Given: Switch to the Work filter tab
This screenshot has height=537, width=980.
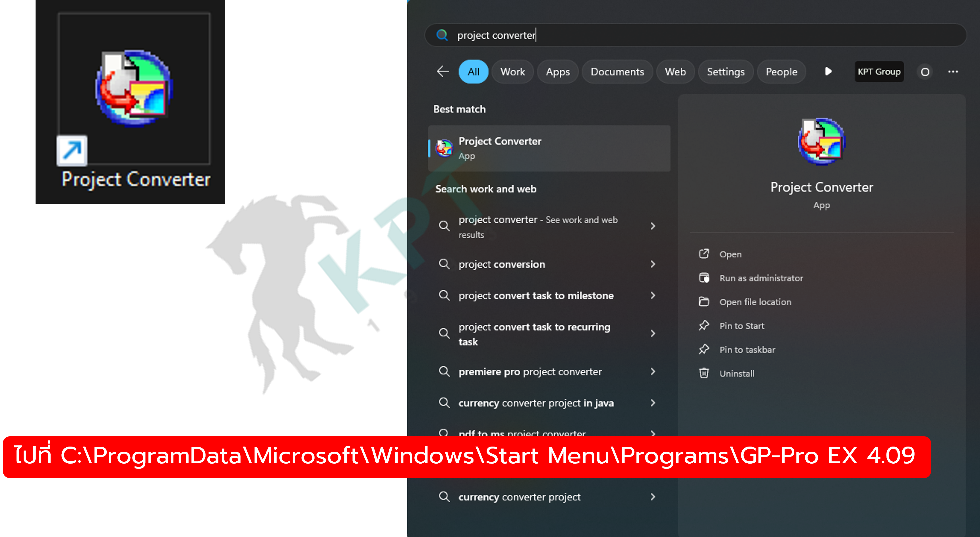Looking at the screenshot, I should 512,72.
